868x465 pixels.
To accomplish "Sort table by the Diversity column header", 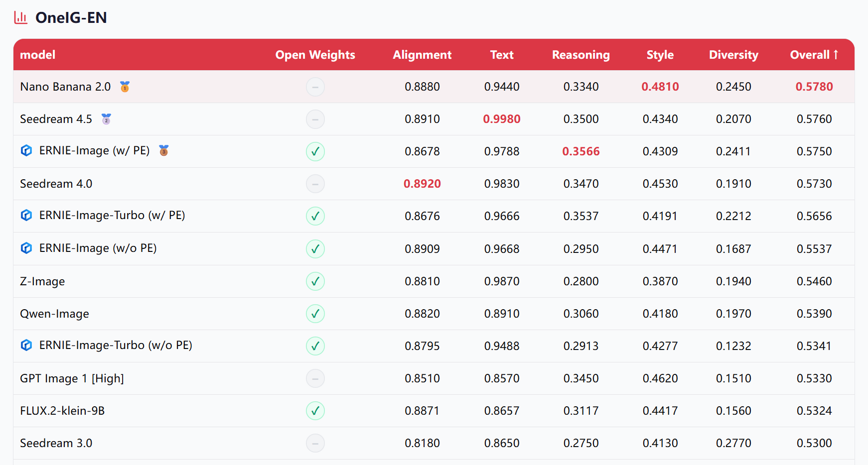I will point(733,55).
